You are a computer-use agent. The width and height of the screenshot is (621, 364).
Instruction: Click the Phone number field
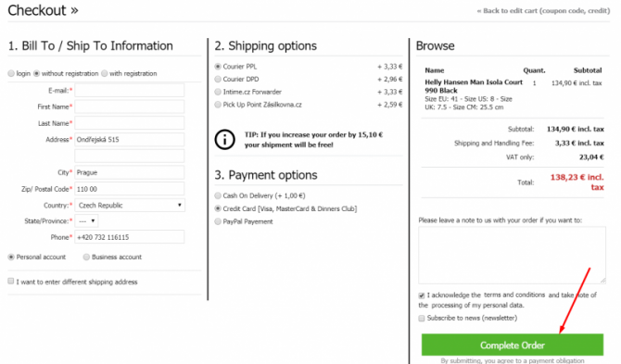click(x=130, y=237)
